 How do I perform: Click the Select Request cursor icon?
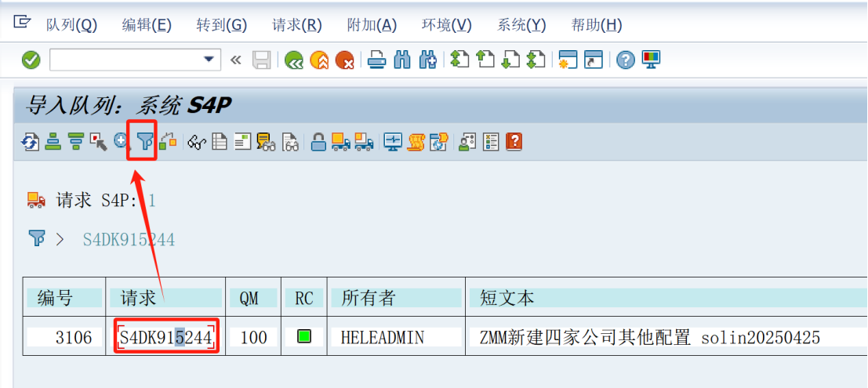coord(98,142)
